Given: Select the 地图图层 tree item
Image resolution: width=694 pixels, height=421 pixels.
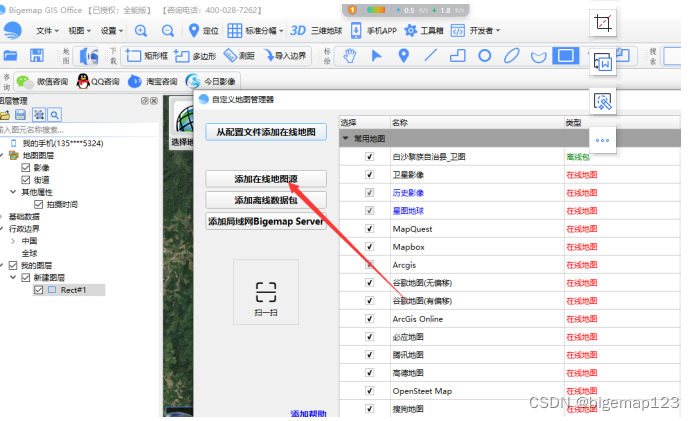Looking at the screenshot, I should point(38,155).
